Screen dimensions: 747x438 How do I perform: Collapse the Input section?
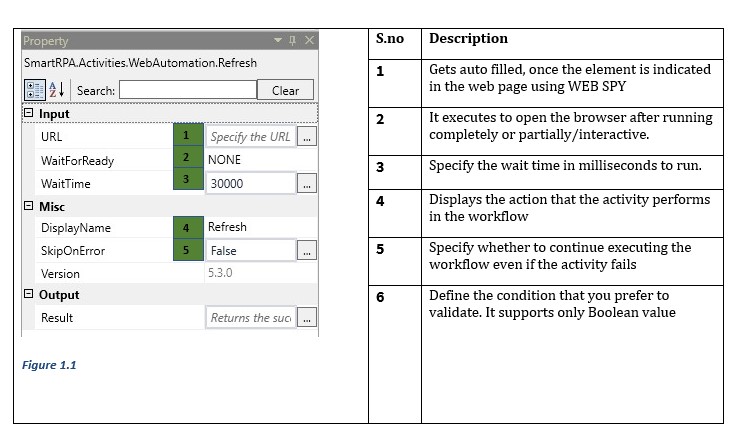pos(29,113)
